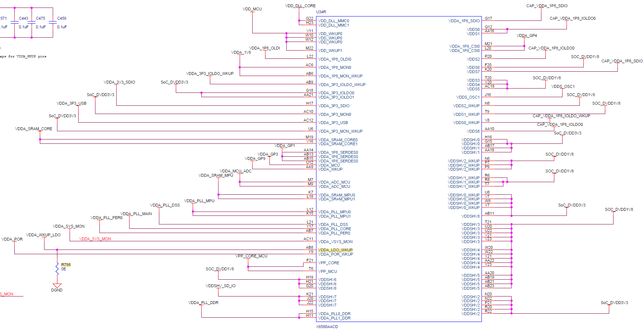The height and width of the screenshot is (332, 644).
Task: Click pin number H17
Action: click(310, 103)
